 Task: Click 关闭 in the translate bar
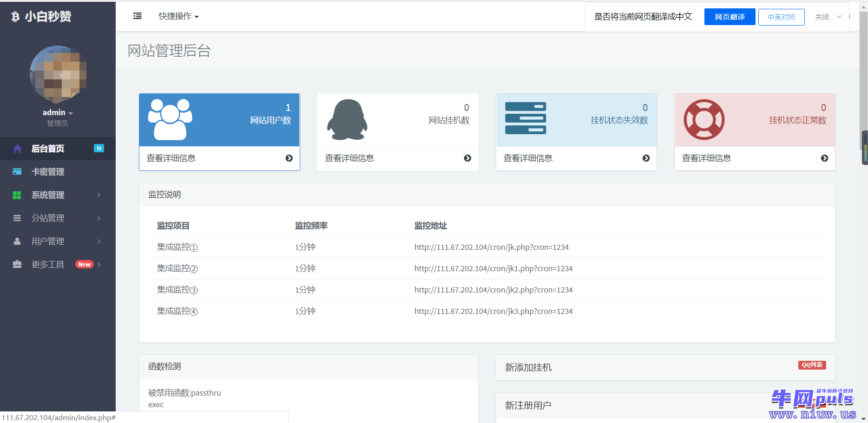coord(822,17)
